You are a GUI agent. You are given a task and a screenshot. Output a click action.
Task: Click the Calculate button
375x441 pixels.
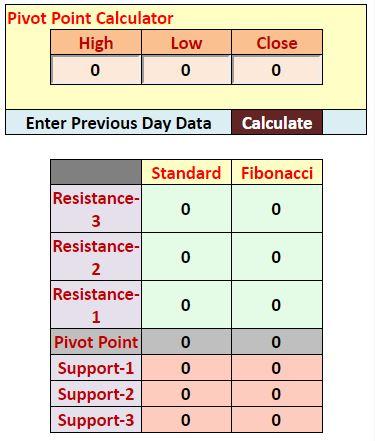coord(277,123)
